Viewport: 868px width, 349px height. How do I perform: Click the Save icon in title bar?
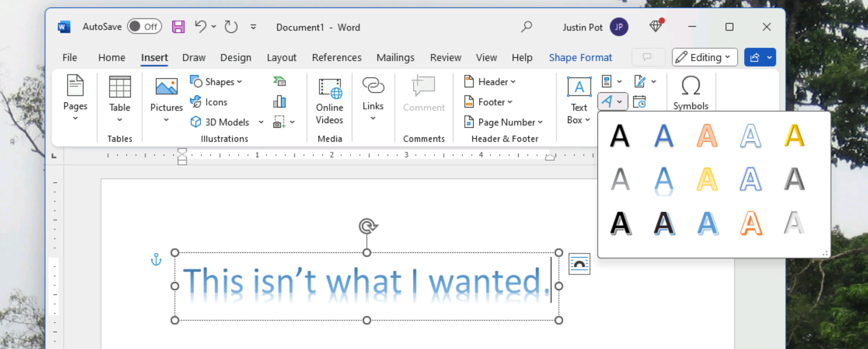pyautogui.click(x=178, y=27)
